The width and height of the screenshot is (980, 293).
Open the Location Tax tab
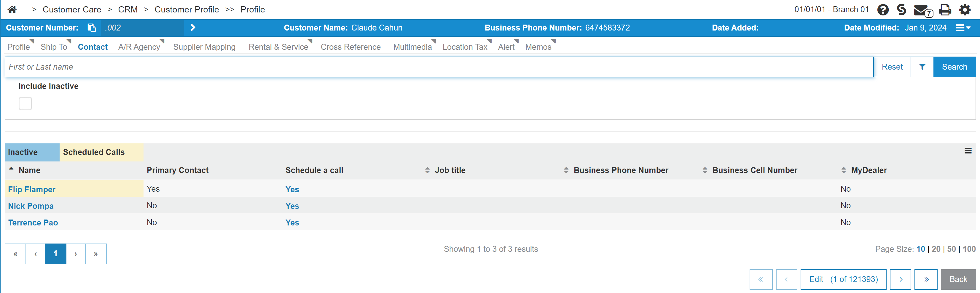(x=465, y=47)
